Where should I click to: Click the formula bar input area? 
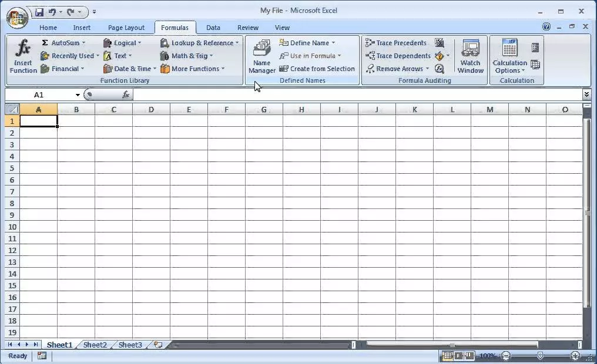pyautogui.click(x=357, y=95)
